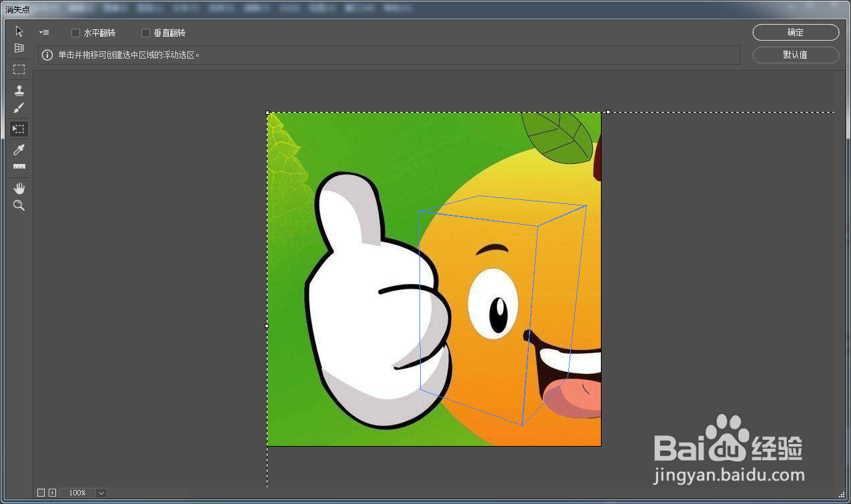Click the top-left selection handle
This screenshot has height=504, width=851.
coord(267,113)
